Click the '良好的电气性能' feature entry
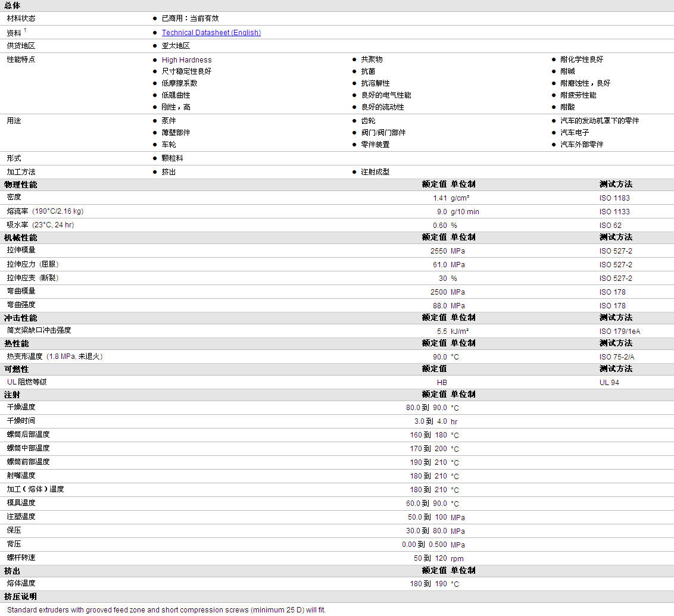Image resolution: width=674 pixels, height=616 pixels. [x=386, y=95]
